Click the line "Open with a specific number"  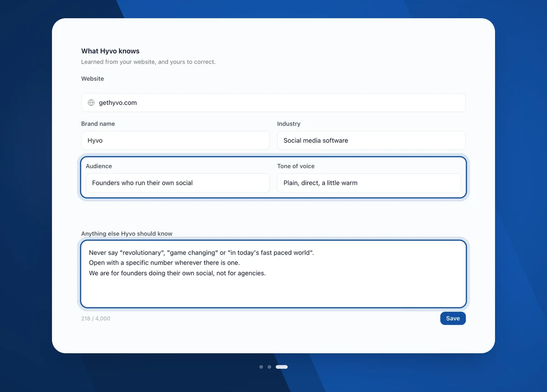(164, 263)
